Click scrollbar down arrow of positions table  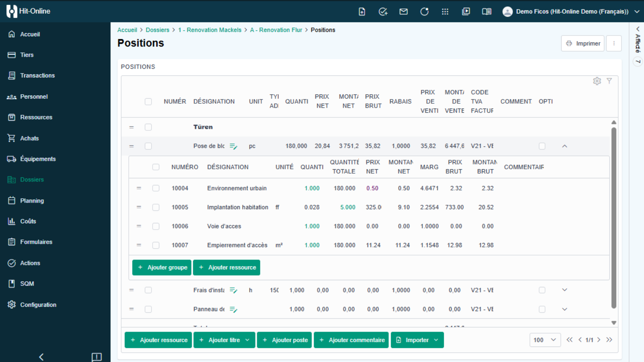point(614,323)
